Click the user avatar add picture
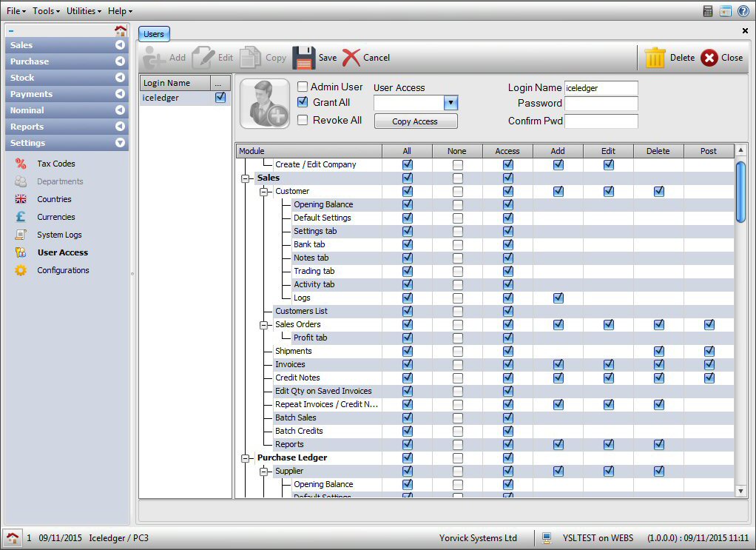Viewport: 756px width, 550px height. [265, 104]
